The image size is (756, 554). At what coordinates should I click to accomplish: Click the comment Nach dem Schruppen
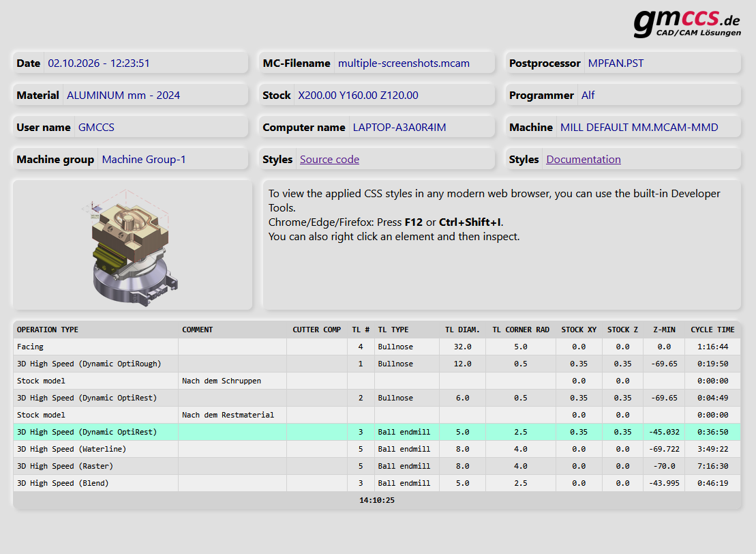(222, 381)
